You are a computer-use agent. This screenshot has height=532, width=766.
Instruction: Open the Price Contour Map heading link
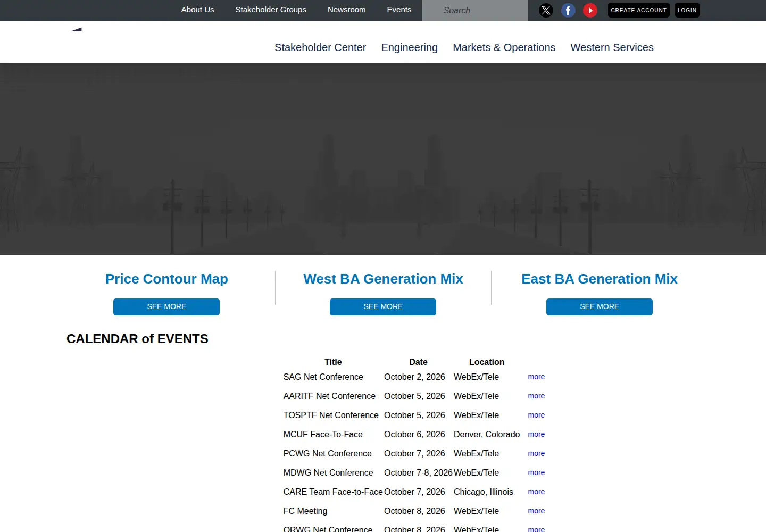(x=166, y=279)
